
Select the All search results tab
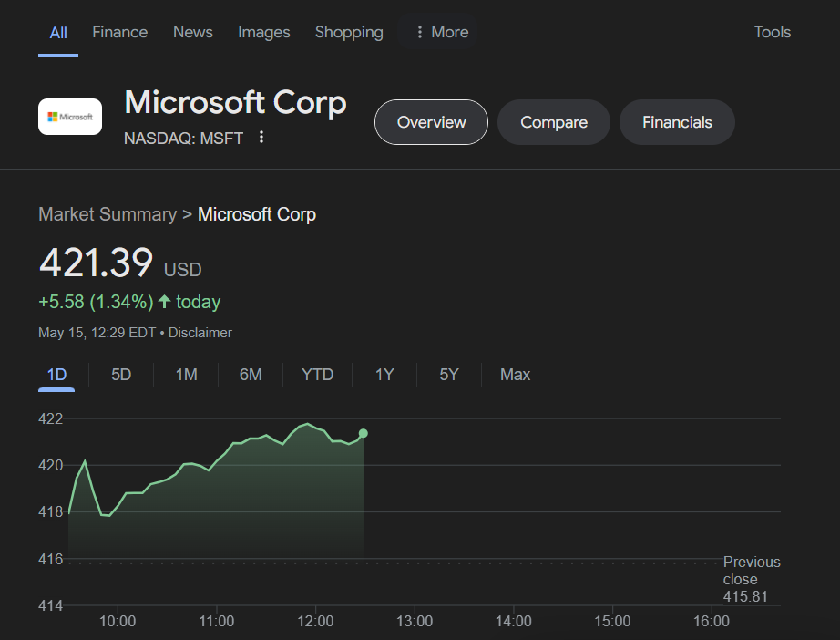[x=58, y=32]
